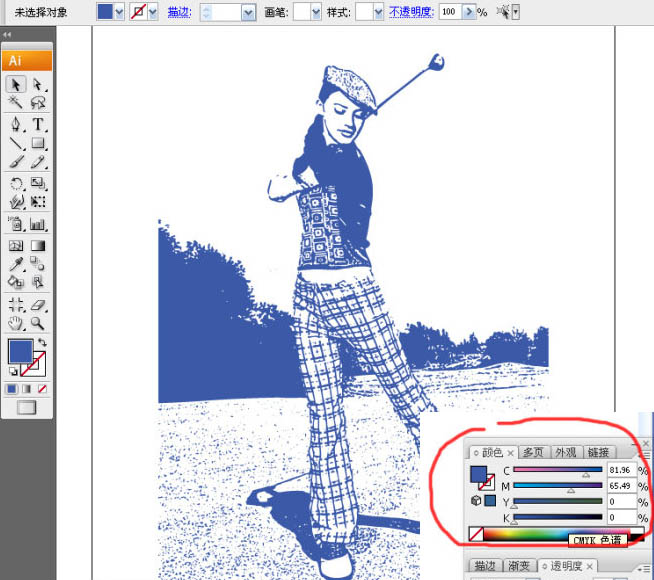654x580 pixels.
Task: Click the Cyan (C) slider in color panel
Action: [x=557, y=470]
